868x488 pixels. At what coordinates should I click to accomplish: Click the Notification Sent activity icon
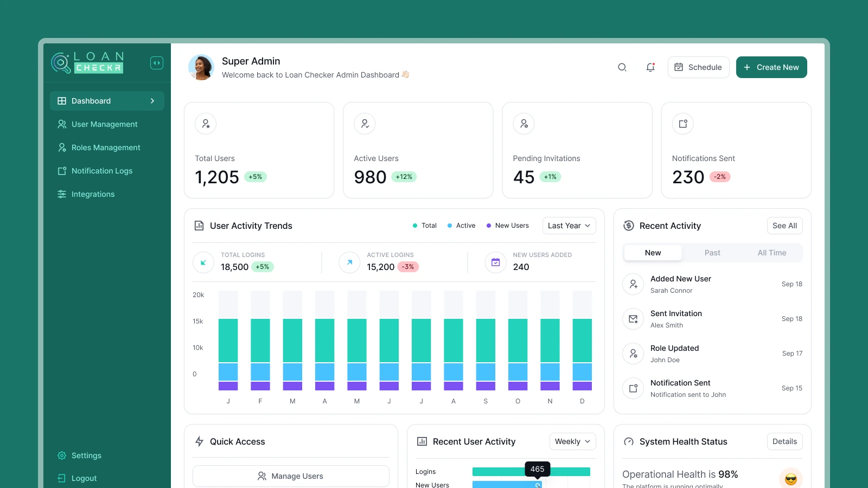click(633, 388)
